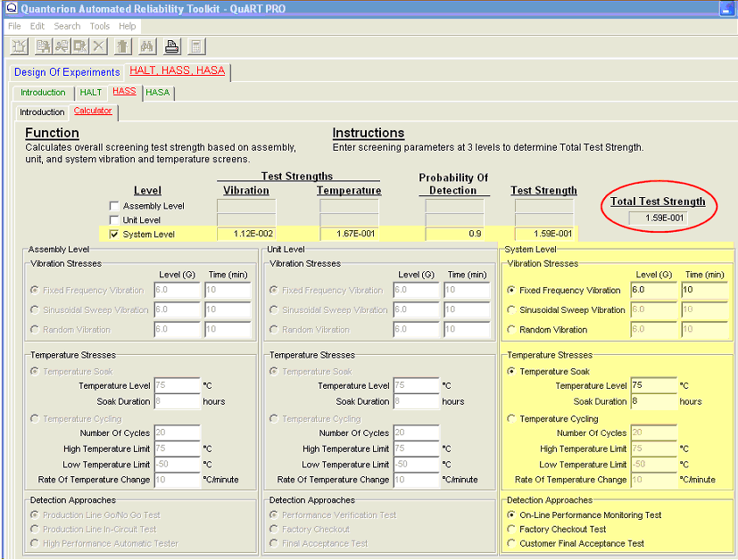Click System Level Temperature Level field
The height and width of the screenshot is (560, 738).
tap(654, 385)
